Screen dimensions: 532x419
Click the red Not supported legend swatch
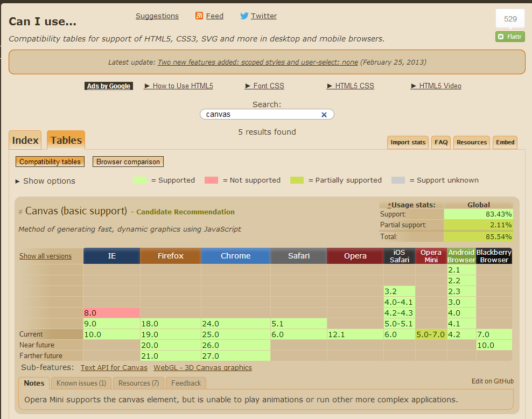point(212,180)
